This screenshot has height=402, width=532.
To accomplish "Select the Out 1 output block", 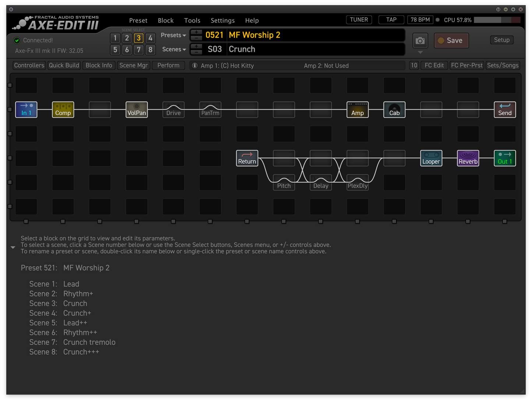I will [505, 158].
